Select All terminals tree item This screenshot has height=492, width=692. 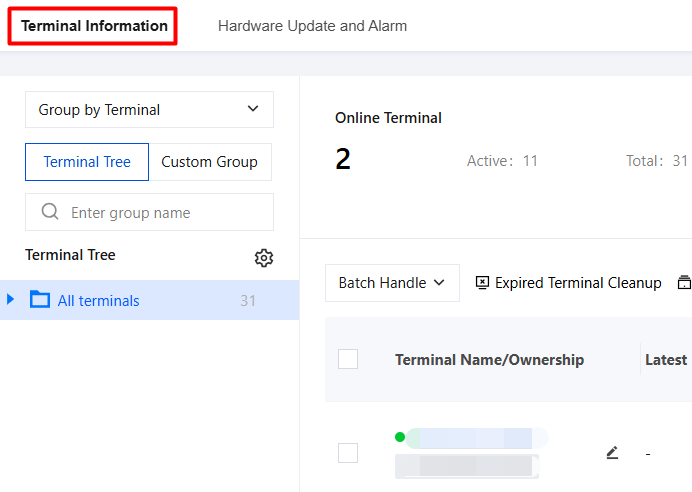150,300
